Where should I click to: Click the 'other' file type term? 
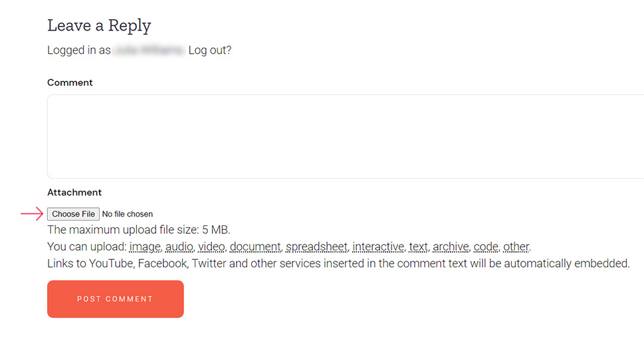point(516,247)
